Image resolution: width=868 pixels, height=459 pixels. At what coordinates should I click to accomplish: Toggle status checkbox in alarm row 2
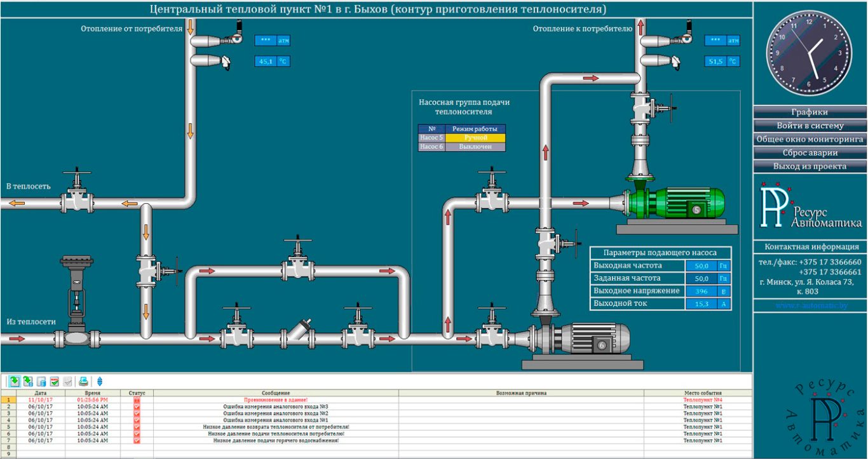pyautogui.click(x=137, y=407)
